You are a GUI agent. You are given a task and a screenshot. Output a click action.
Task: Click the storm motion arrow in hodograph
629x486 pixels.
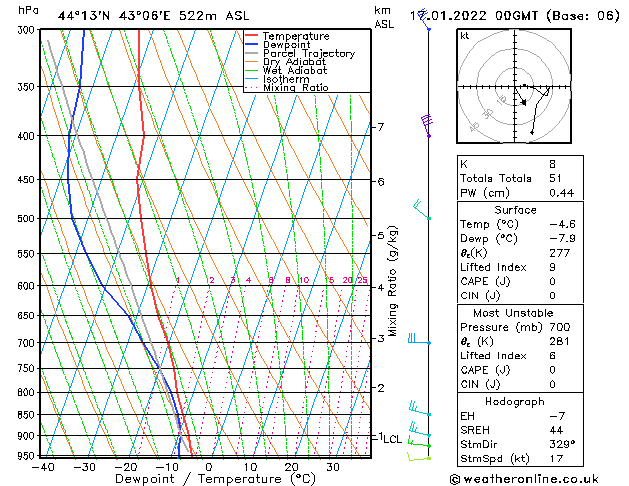tap(520, 97)
